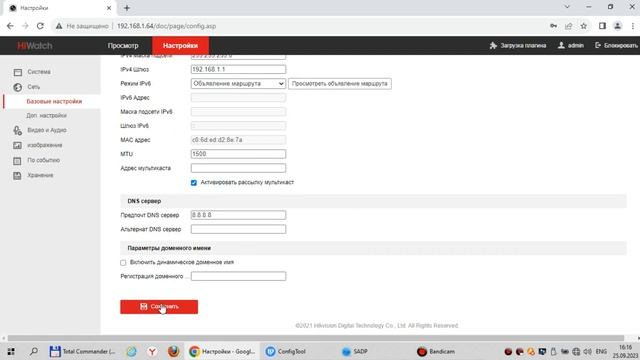Open the Изображение section icon
The image size is (640, 360).
click(x=17, y=145)
